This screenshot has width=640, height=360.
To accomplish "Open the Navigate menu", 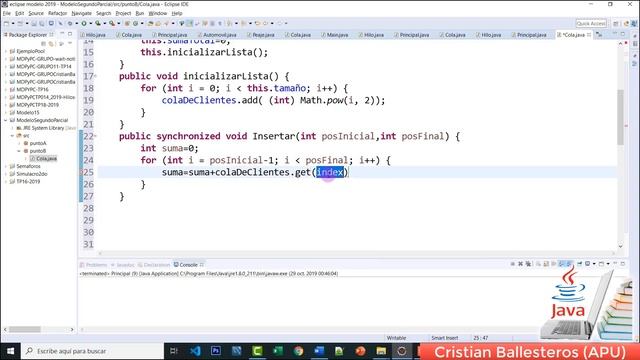I will click(x=82, y=13).
